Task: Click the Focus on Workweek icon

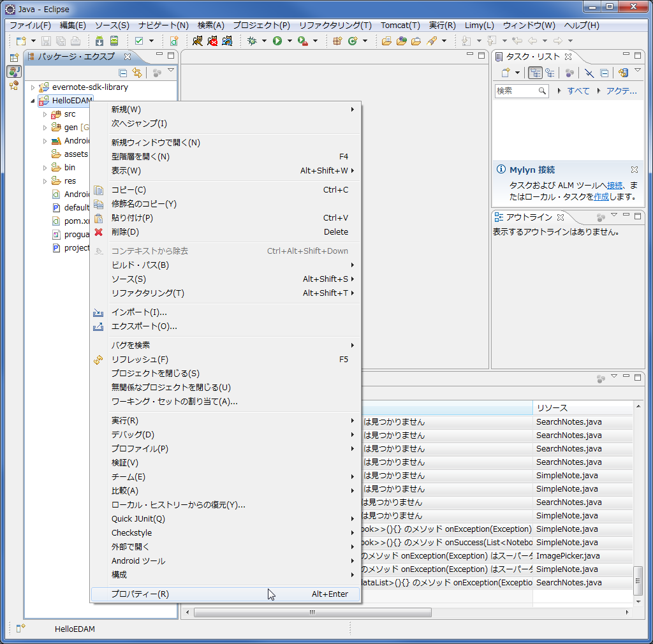Action: point(569,73)
